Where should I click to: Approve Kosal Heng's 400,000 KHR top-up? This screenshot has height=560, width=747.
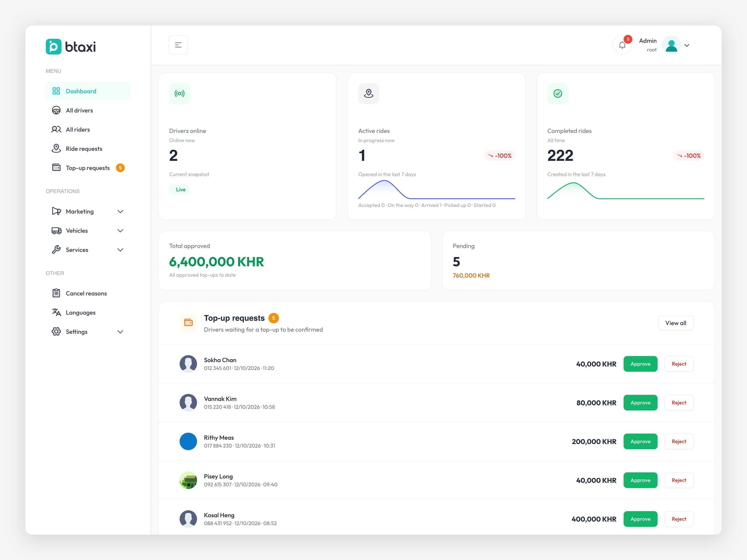point(640,519)
